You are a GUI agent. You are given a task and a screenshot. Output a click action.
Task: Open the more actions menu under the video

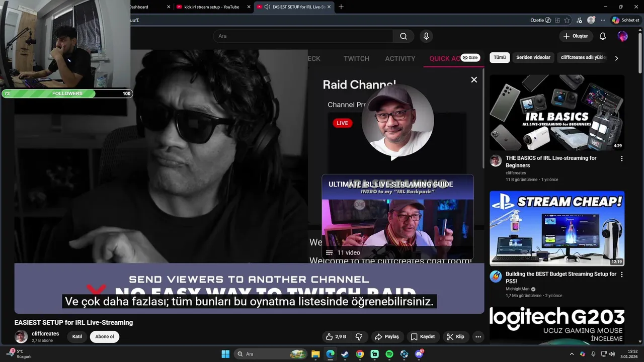click(x=478, y=336)
